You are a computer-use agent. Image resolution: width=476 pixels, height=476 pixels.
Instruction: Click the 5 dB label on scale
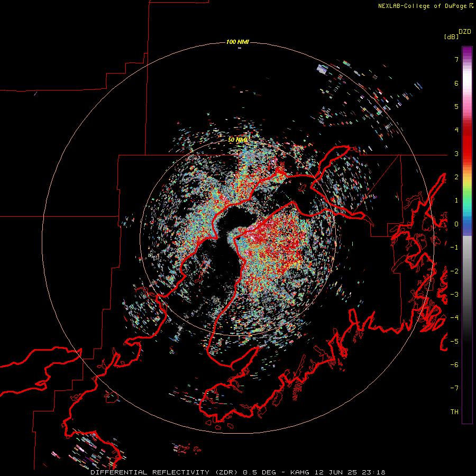point(456,106)
